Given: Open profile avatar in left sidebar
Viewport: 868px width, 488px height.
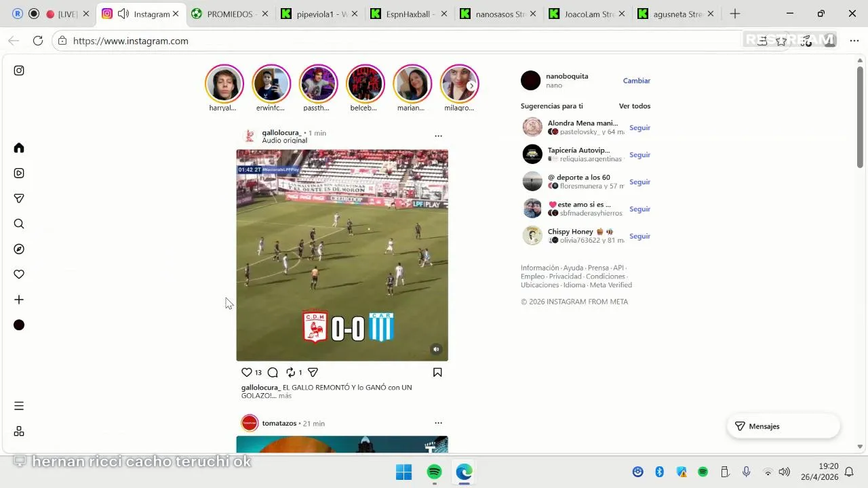Looking at the screenshot, I should pyautogui.click(x=19, y=325).
